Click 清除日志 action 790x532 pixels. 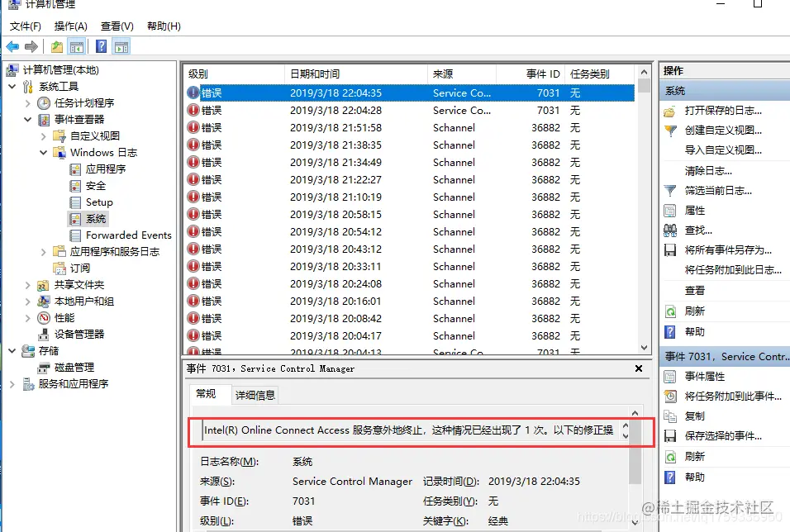(708, 171)
